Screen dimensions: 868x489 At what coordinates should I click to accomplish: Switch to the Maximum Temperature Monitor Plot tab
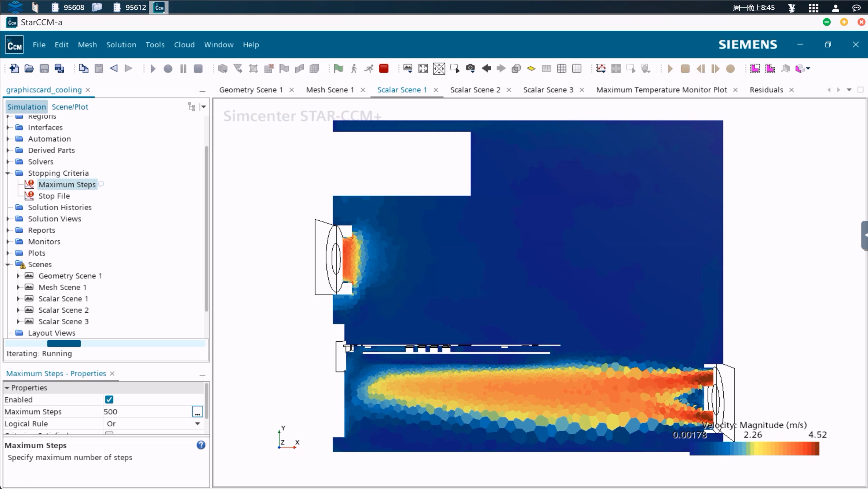662,90
